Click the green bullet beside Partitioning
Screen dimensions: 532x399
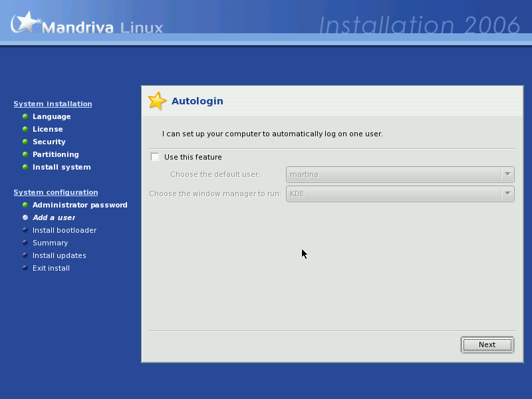[x=25, y=154]
